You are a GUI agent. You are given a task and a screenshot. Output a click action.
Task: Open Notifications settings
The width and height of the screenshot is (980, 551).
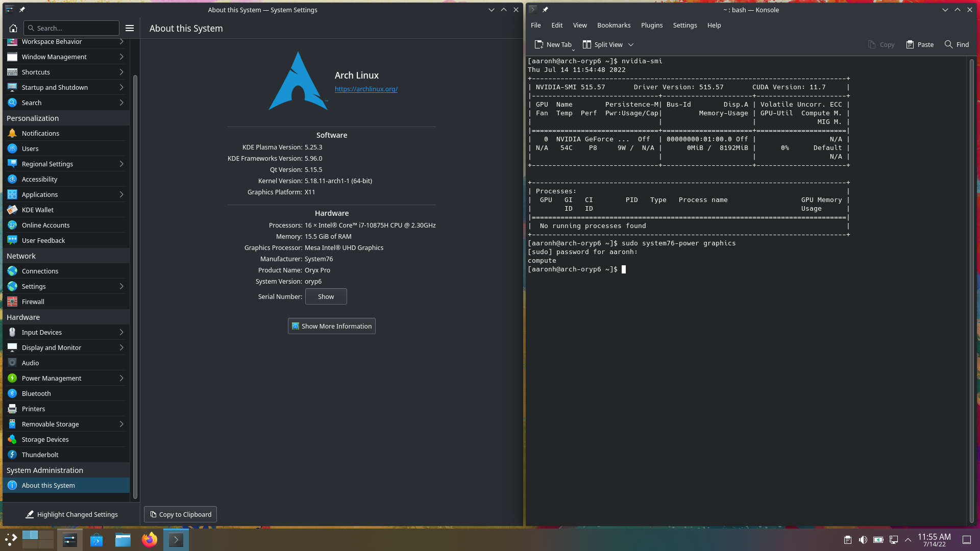[66, 133]
